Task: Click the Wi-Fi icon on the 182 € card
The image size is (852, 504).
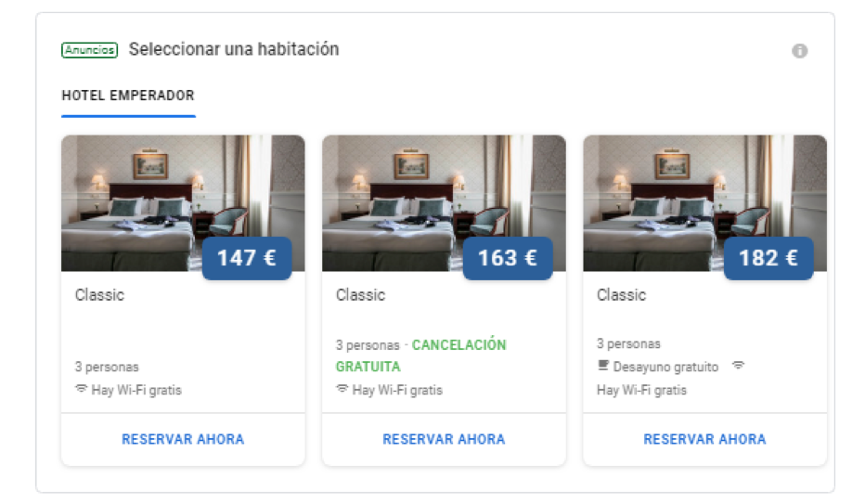Action: [738, 366]
